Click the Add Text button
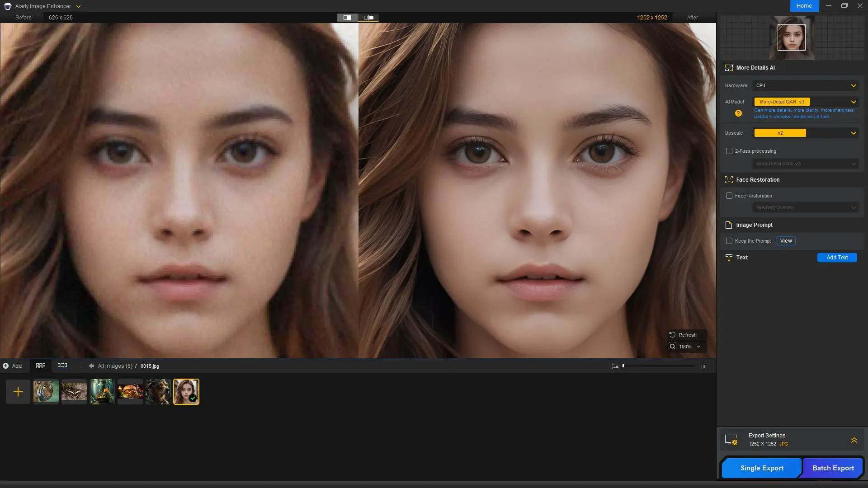This screenshot has height=488, width=868. pos(837,258)
